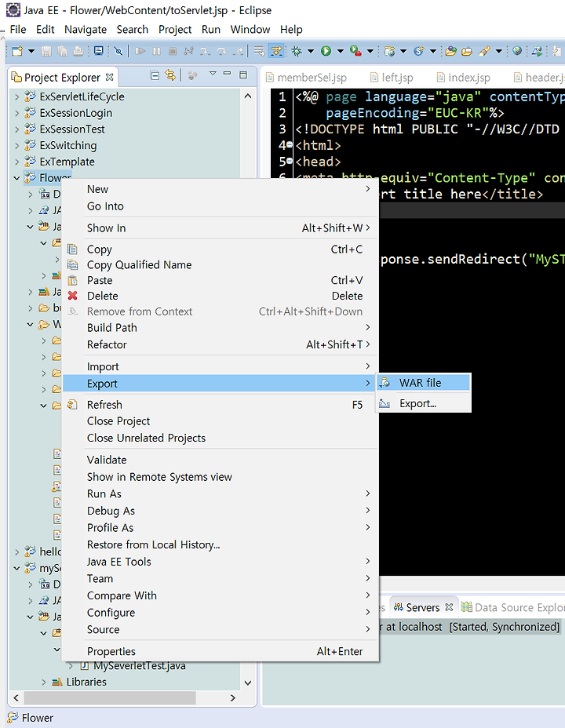Click the Skip All Breakpoints icon
The width and height of the screenshot is (565, 728).
[x=118, y=51]
